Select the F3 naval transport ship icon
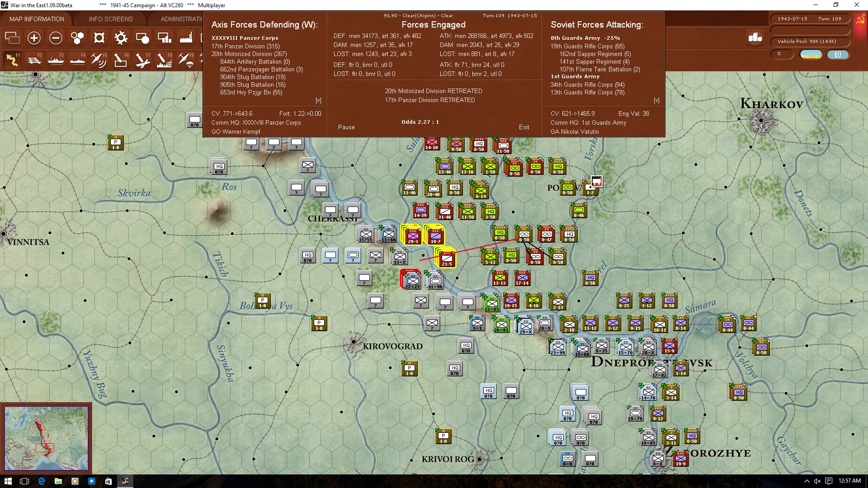This screenshot has width=868, height=488. (x=56, y=60)
